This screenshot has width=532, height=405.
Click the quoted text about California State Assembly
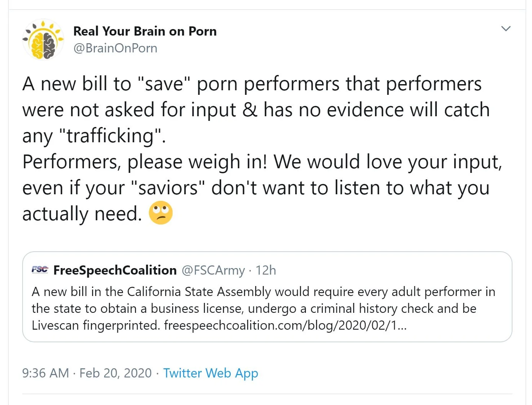[x=263, y=291]
